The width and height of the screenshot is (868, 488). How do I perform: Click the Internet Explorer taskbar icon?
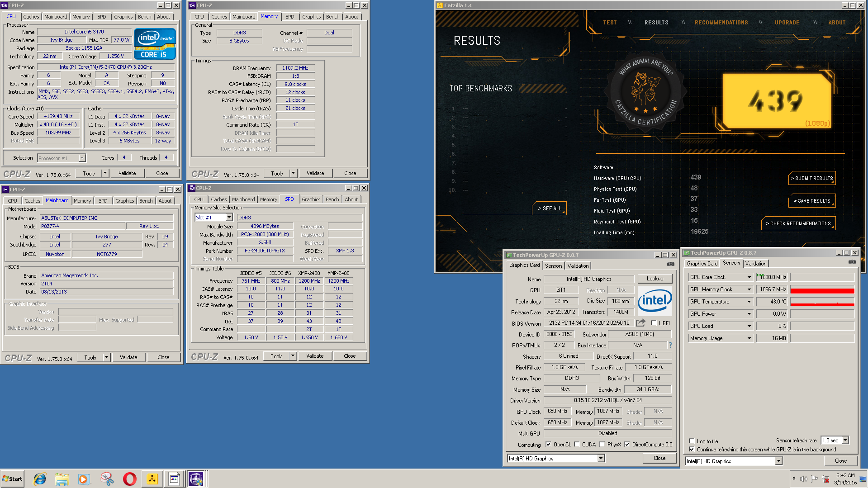(x=40, y=479)
